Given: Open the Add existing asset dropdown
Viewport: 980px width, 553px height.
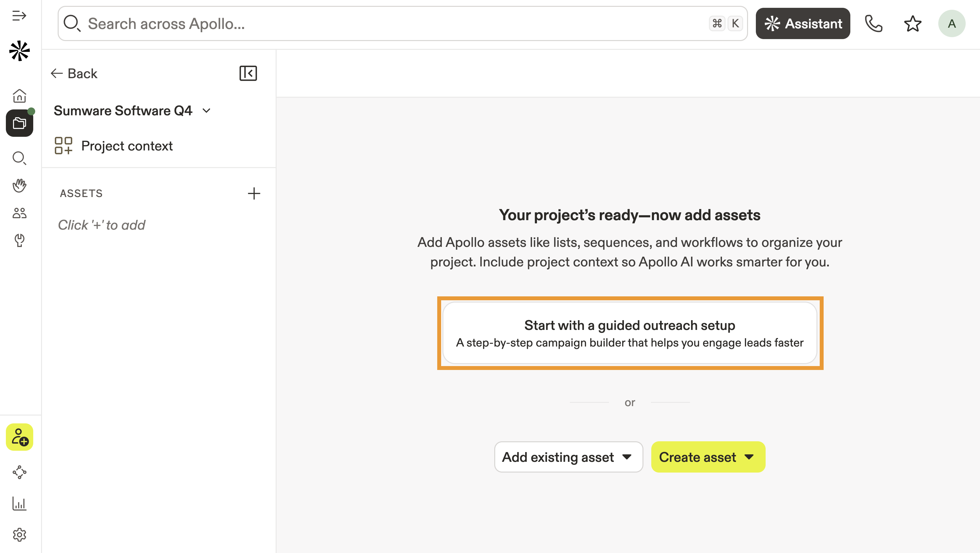Looking at the screenshot, I should 568,457.
